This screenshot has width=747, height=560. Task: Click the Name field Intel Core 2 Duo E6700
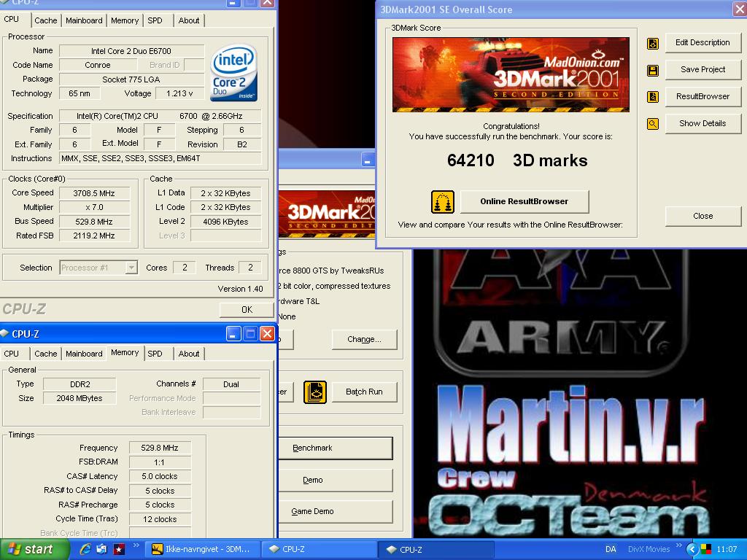click(x=131, y=51)
